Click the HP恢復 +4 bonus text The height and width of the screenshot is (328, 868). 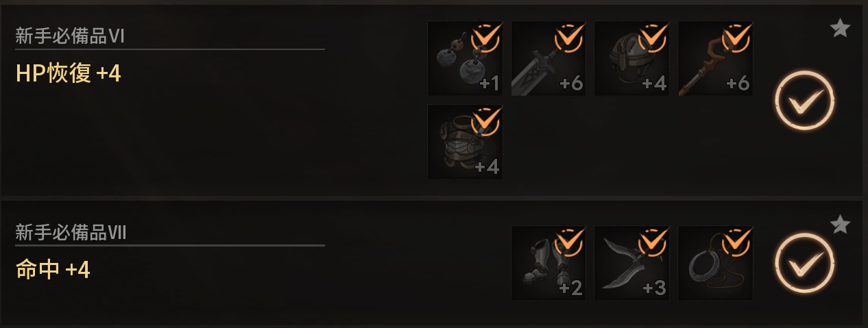69,73
